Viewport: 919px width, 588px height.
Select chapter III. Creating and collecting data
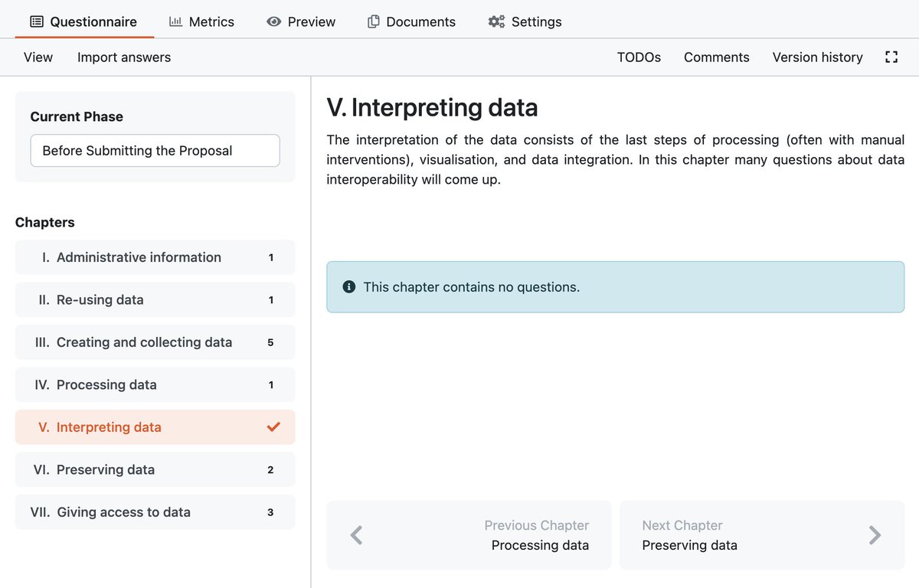pyautogui.click(x=144, y=342)
